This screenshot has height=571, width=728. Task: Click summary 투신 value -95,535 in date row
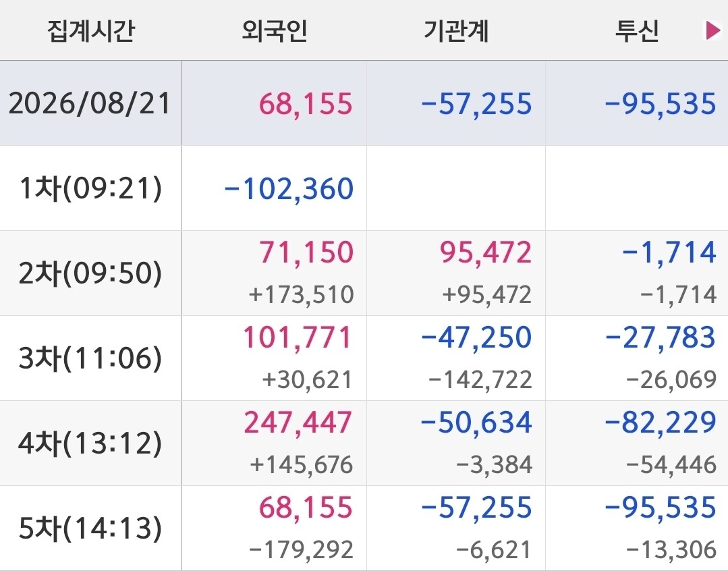point(661,104)
